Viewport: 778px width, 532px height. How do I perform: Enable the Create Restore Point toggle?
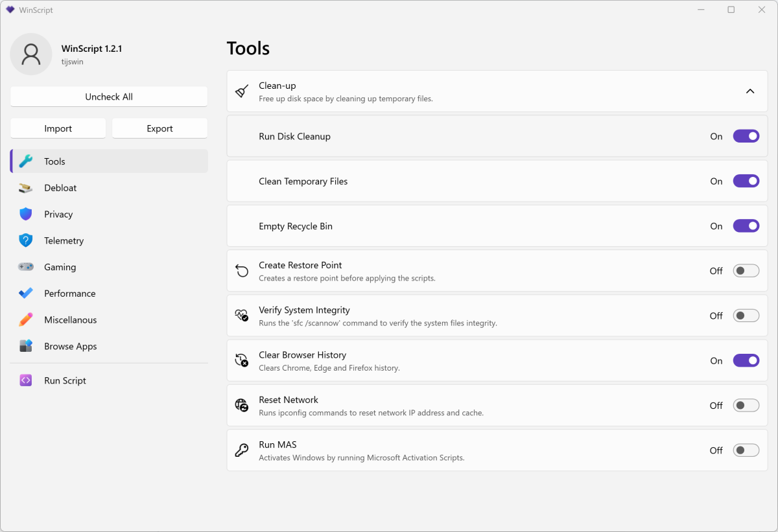tap(746, 271)
